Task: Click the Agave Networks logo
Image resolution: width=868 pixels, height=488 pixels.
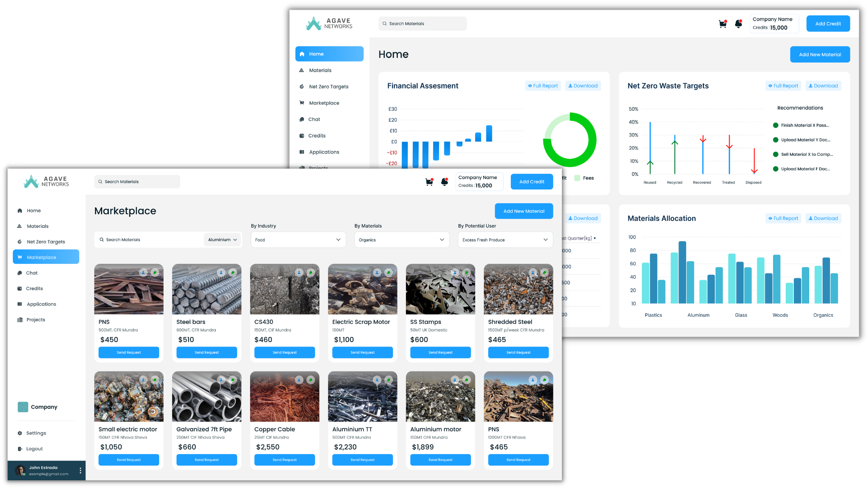Action: click(x=45, y=181)
